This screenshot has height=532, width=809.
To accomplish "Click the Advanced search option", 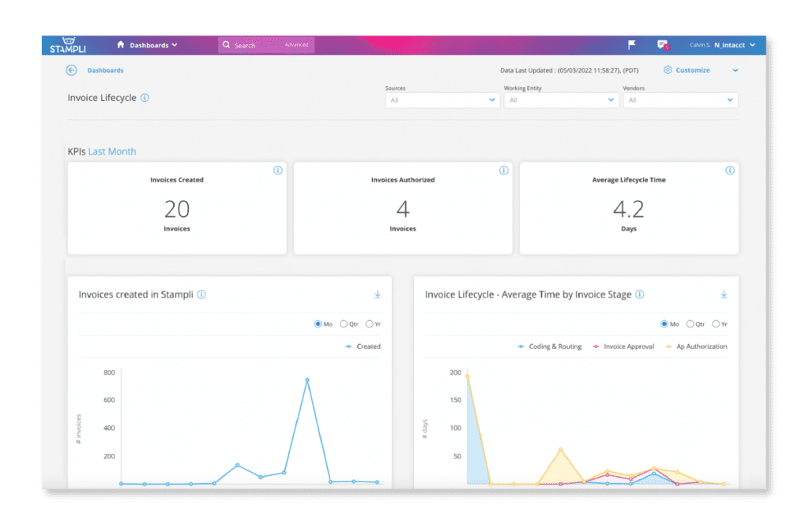I will click(296, 45).
